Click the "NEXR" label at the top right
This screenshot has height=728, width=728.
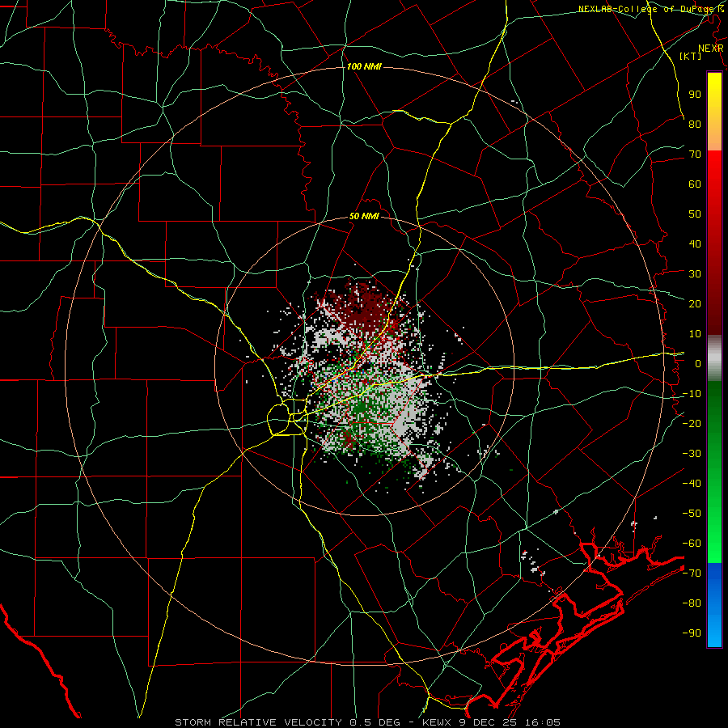[x=711, y=49]
